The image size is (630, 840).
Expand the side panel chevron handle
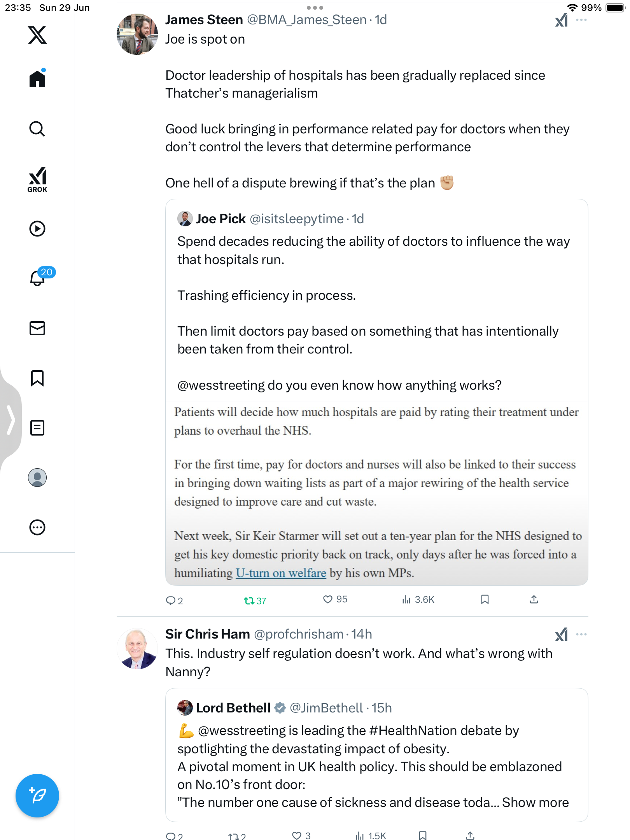tap(11, 420)
